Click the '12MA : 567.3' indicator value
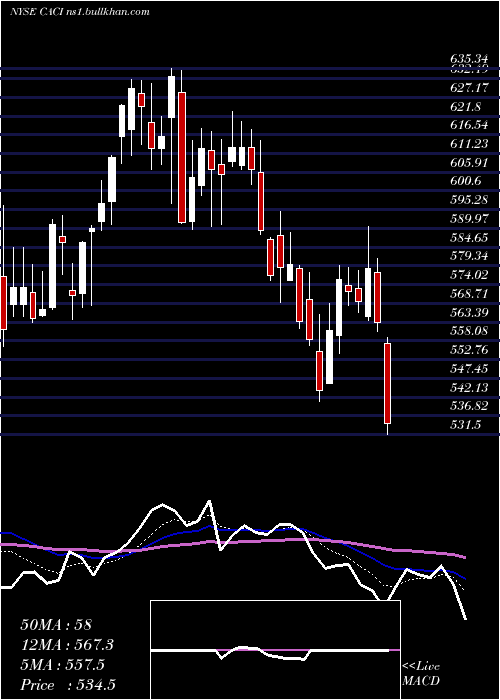500x700 pixels. (67, 645)
